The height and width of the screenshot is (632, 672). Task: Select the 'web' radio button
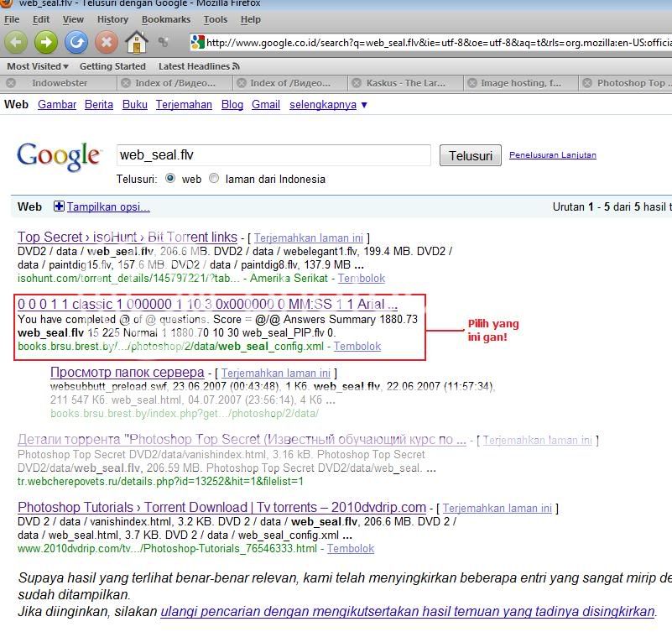click(170, 179)
